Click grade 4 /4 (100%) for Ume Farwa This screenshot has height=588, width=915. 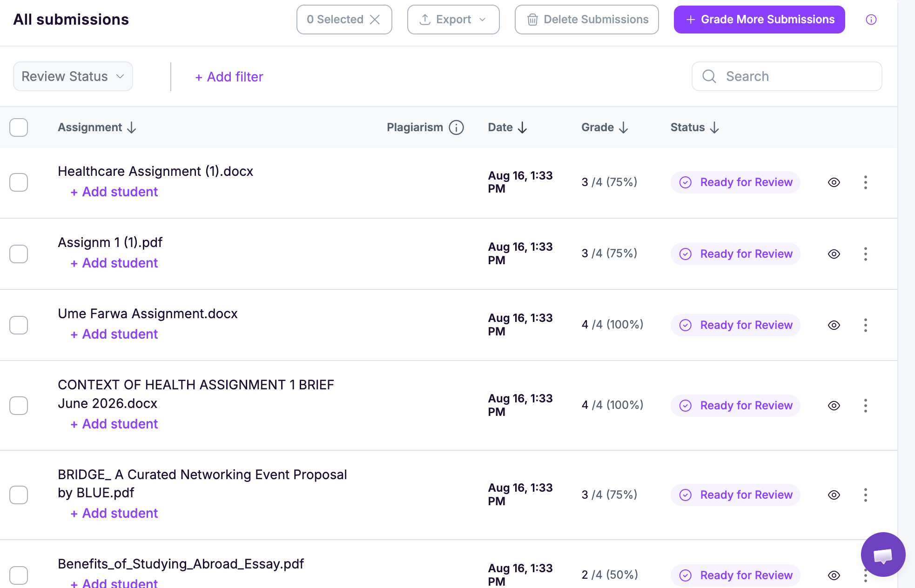(612, 324)
